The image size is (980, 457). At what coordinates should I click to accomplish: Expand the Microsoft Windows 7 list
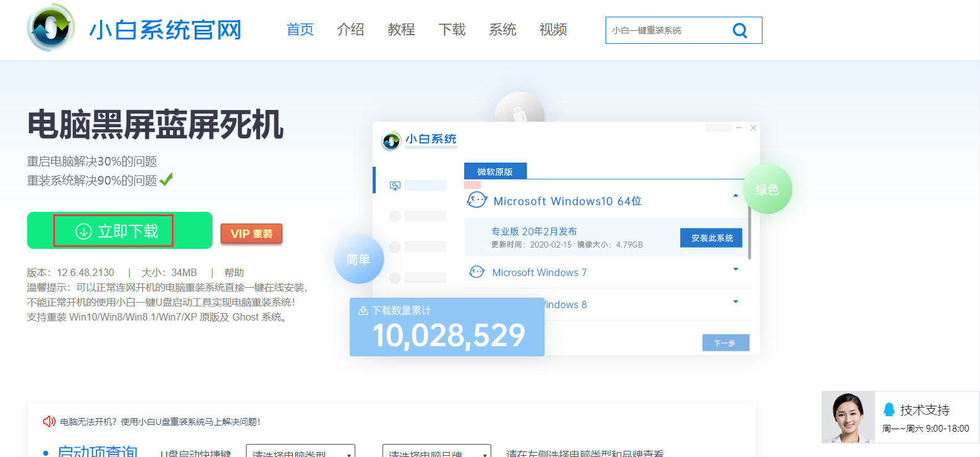click(x=735, y=269)
